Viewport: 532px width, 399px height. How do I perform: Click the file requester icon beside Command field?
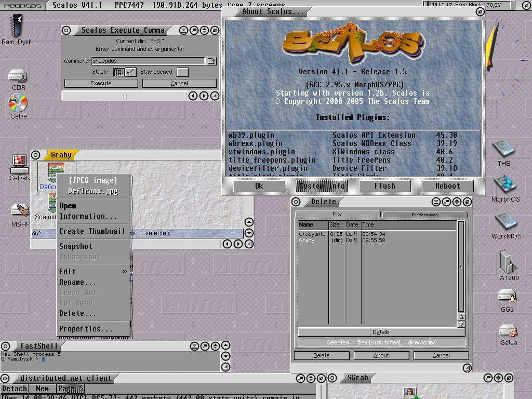click(211, 61)
